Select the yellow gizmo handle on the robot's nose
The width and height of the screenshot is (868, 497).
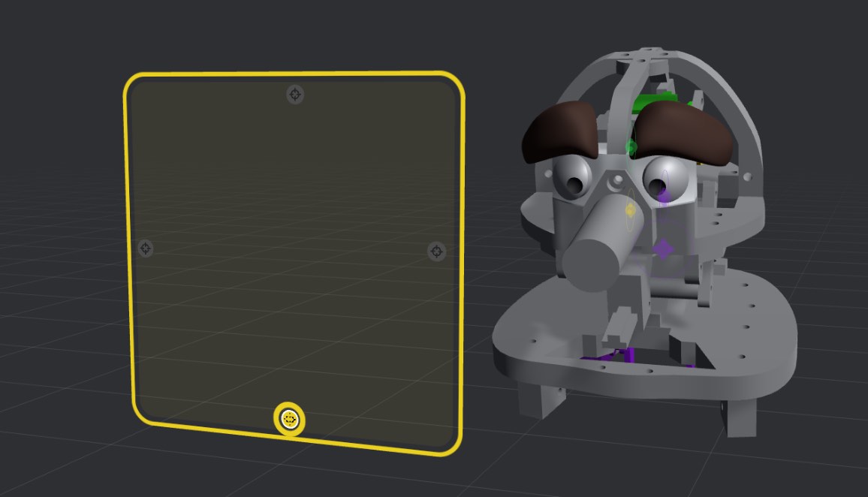[x=629, y=212]
